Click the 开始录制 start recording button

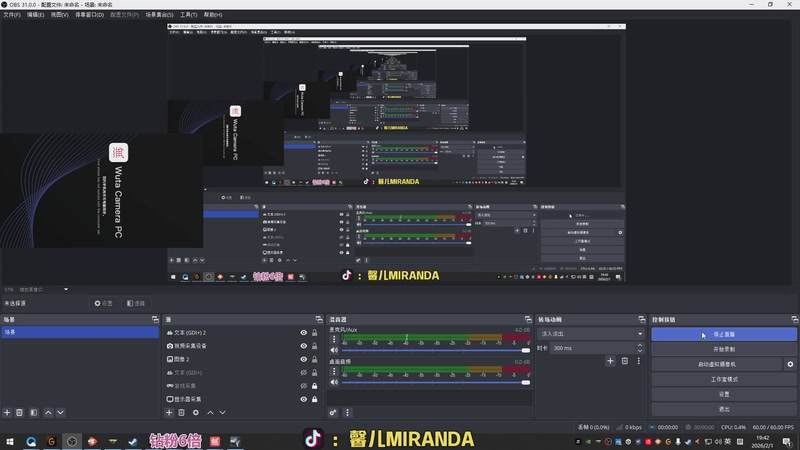[x=724, y=349]
